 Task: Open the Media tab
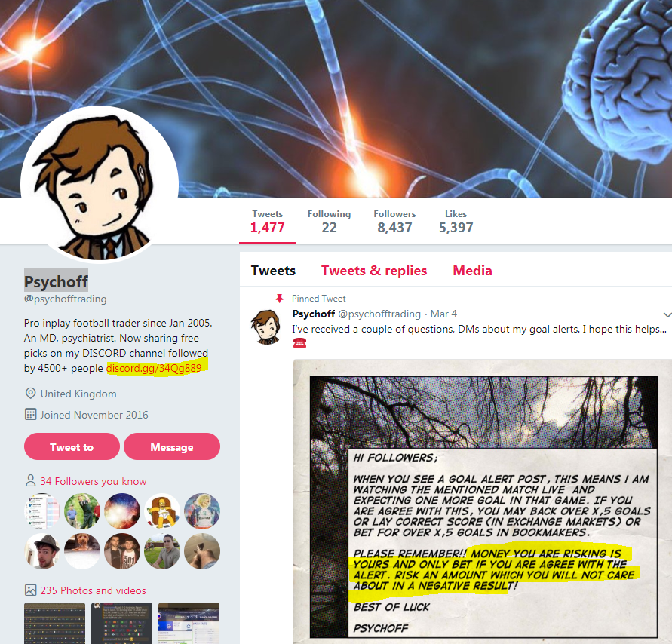(472, 271)
